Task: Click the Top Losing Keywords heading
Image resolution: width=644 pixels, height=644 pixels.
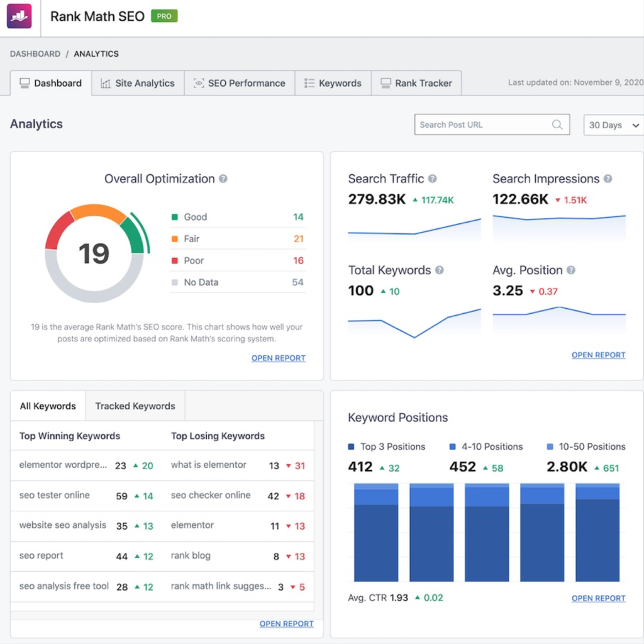Action: tap(218, 436)
